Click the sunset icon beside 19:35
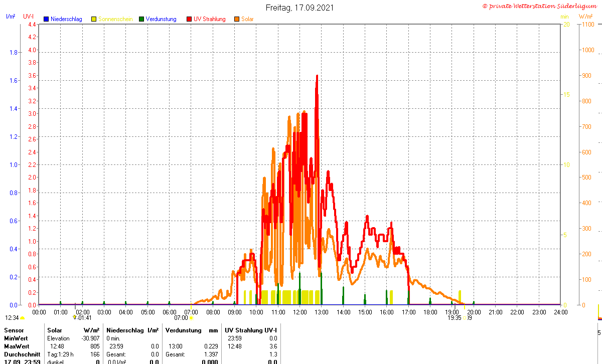Image resolution: width=602 pixels, height=364 pixels. coord(465,318)
